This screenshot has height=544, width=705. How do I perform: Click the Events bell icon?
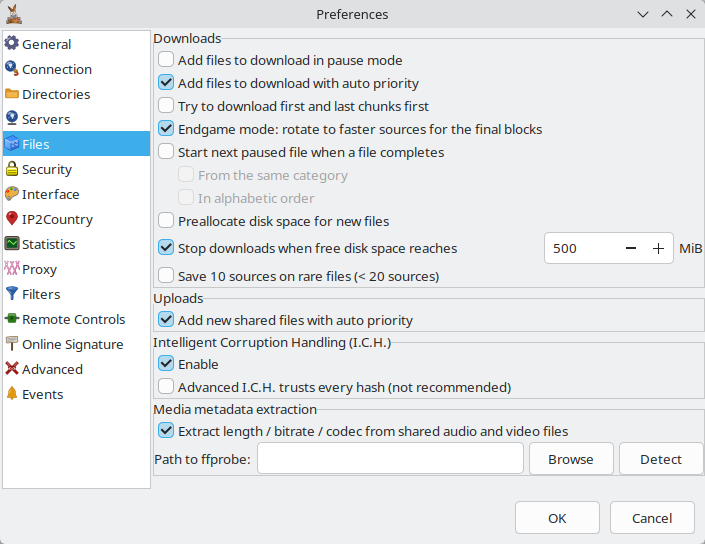[x=12, y=393]
